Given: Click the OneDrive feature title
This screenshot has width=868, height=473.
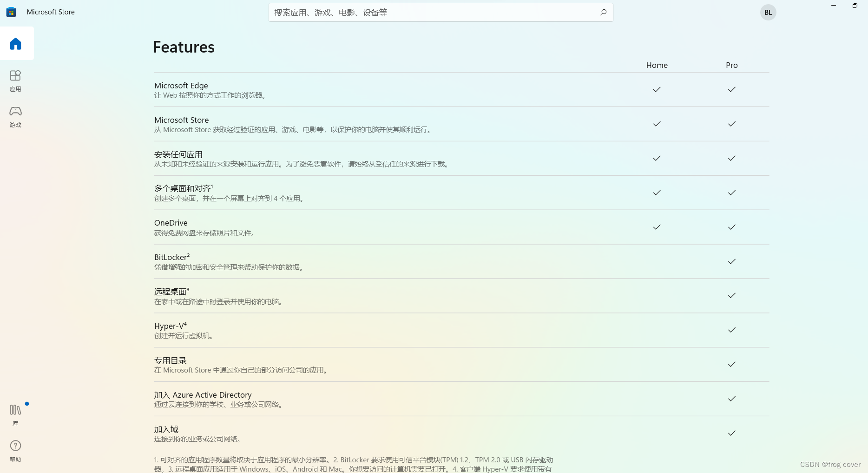Looking at the screenshot, I should pyautogui.click(x=171, y=223).
